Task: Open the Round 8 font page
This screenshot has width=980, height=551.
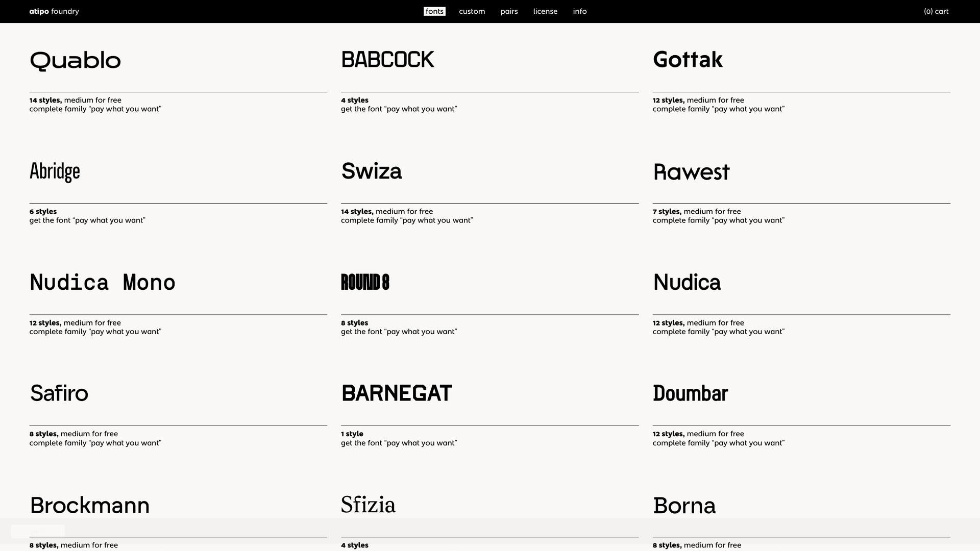Action: pos(365,282)
